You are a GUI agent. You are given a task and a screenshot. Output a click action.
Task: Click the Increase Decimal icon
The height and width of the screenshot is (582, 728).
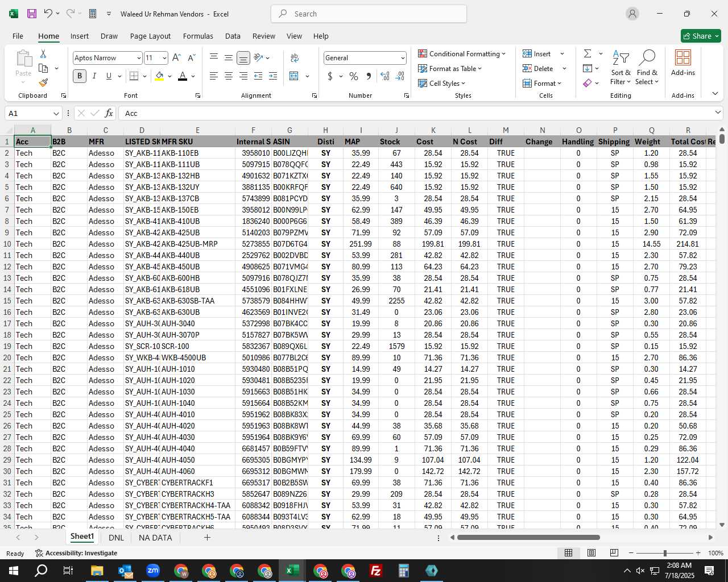point(385,76)
